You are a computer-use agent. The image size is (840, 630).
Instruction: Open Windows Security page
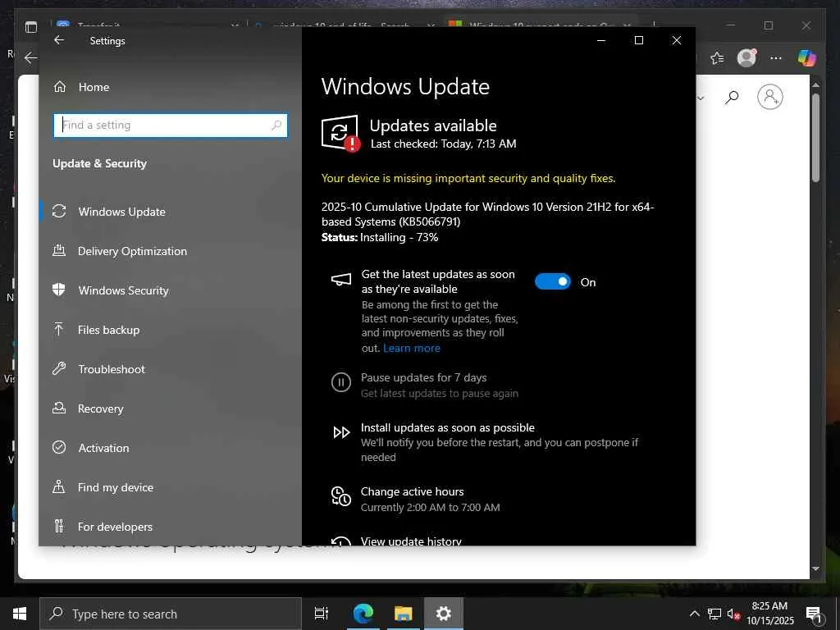123,290
